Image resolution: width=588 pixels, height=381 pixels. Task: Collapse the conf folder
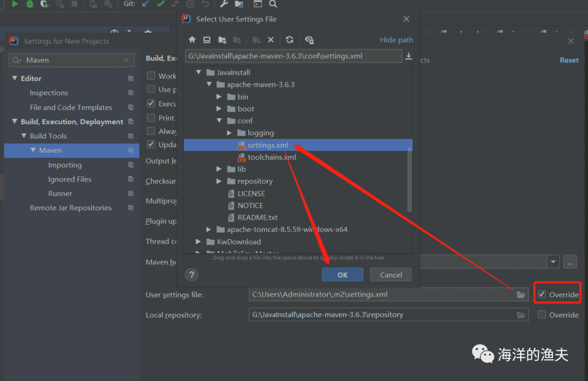point(219,120)
